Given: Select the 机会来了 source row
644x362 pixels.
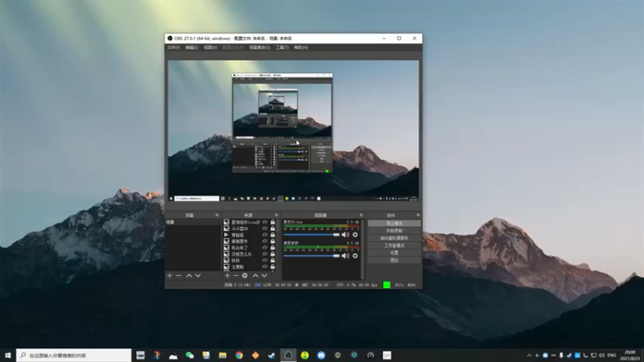Looking at the screenshot, I should 242,248.
